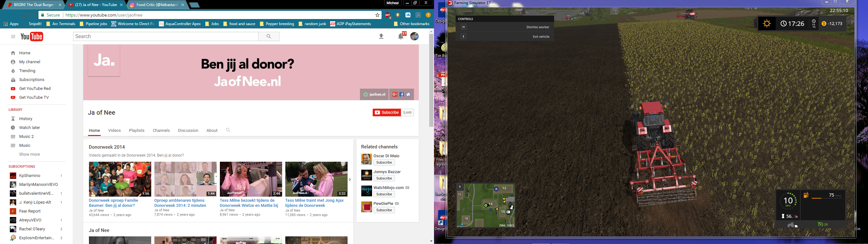Image resolution: width=868 pixels, height=244 pixels.
Task: Click the time-scale fast-forward icon in game HUD
Action: [814, 24]
